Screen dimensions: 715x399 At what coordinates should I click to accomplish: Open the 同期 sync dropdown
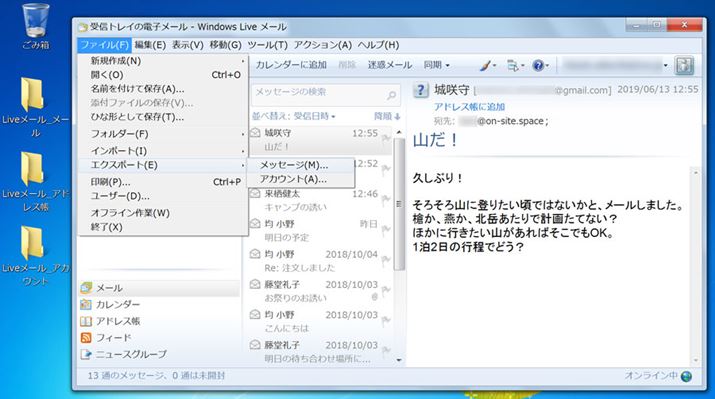pos(436,65)
